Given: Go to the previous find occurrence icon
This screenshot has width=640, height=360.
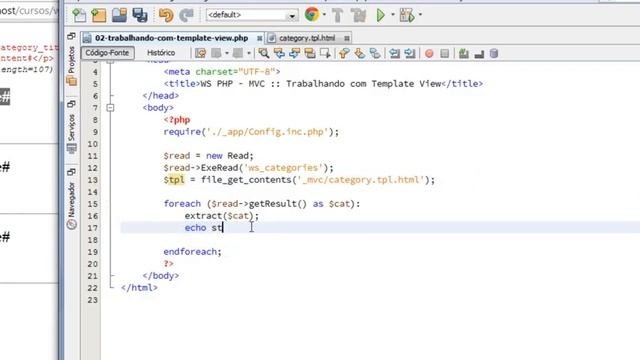Looking at the screenshot, I should tap(279, 53).
